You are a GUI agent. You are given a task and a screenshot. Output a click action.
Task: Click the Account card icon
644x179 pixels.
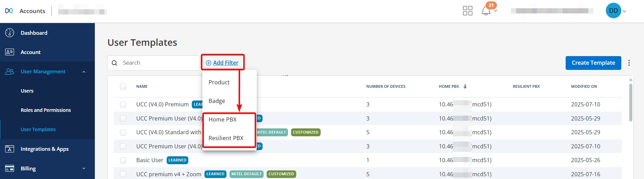click(10, 52)
